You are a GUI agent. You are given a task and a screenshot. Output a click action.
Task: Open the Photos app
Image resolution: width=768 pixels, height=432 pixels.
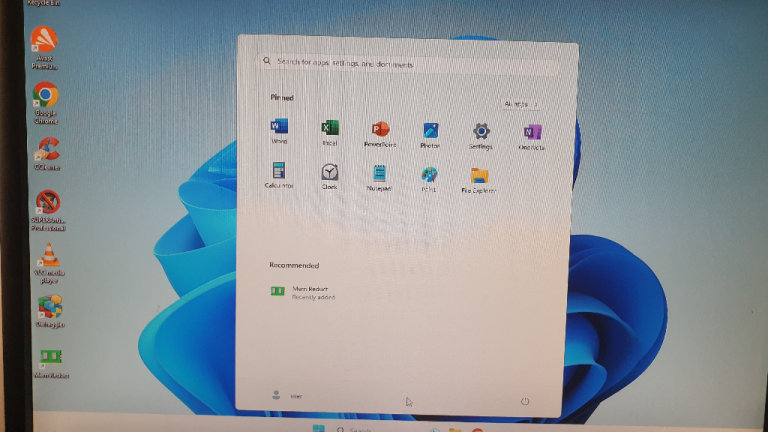430,131
